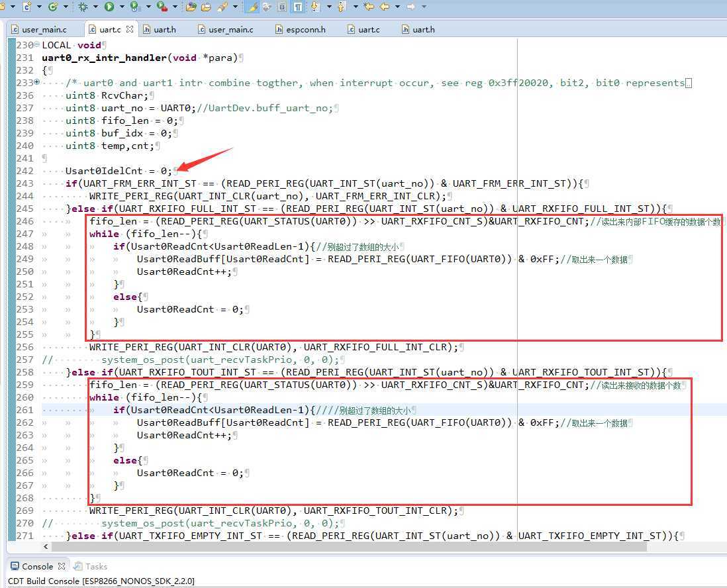
Task: Switch to the espconn.h tab
Action: [x=300, y=30]
